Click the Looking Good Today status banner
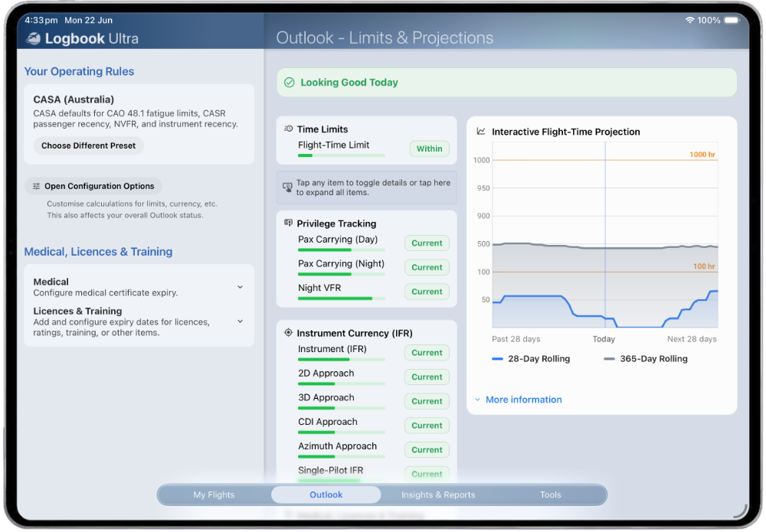The height and width of the screenshot is (532, 766). coord(507,83)
